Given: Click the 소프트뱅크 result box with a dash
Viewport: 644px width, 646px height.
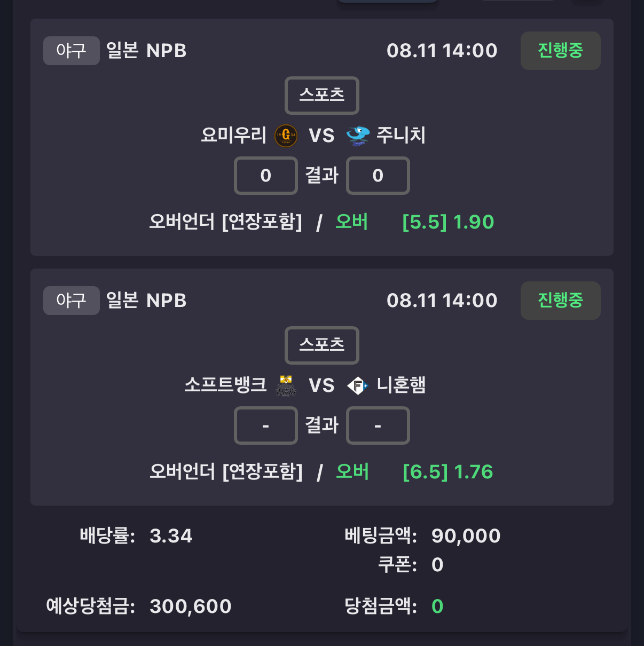Looking at the screenshot, I should pos(266,426).
